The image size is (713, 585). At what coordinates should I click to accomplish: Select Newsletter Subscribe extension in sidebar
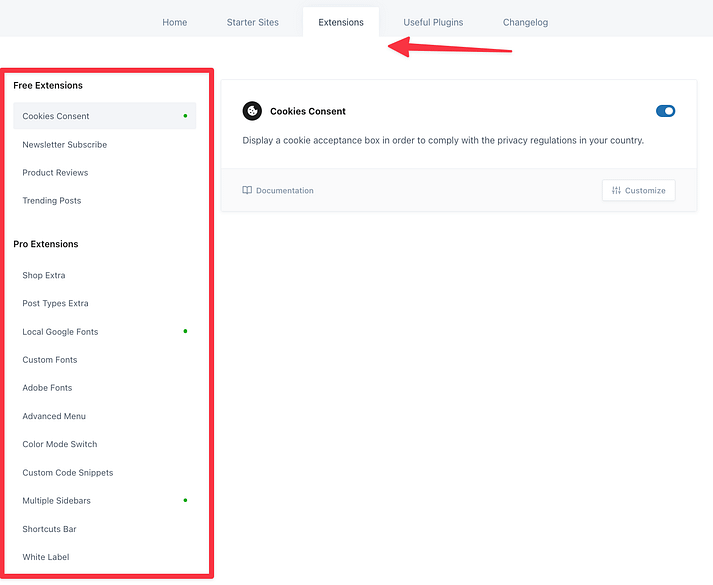[x=65, y=145]
